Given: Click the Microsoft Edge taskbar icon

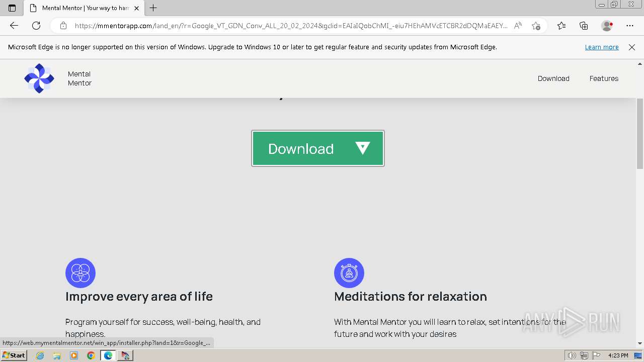Looking at the screenshot, I should click(x=108, y=355).
